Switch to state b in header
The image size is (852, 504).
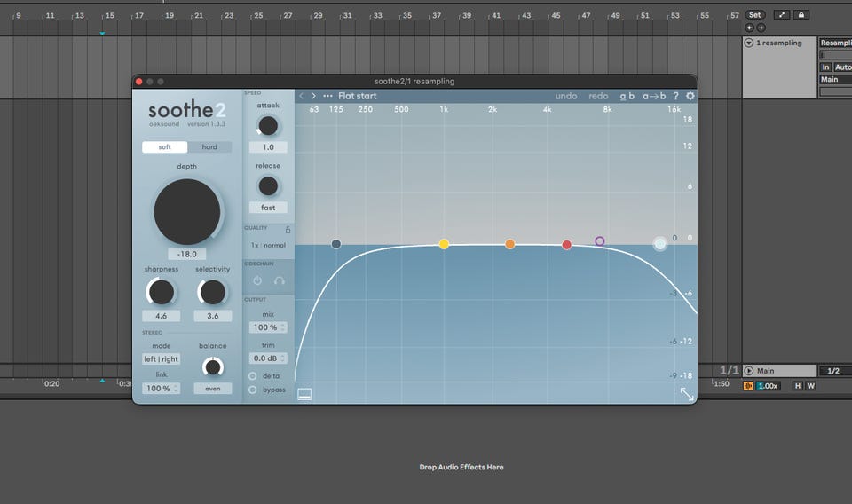pyautogui.click(x=631, y=96)
